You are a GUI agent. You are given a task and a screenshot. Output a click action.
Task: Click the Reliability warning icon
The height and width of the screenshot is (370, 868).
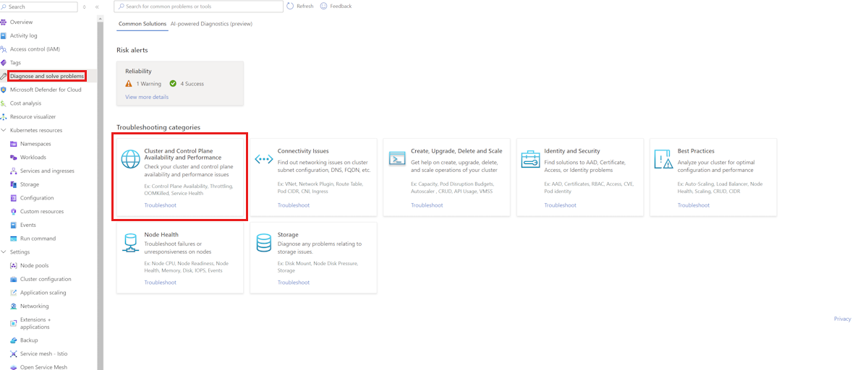click(x=129, y=84)
